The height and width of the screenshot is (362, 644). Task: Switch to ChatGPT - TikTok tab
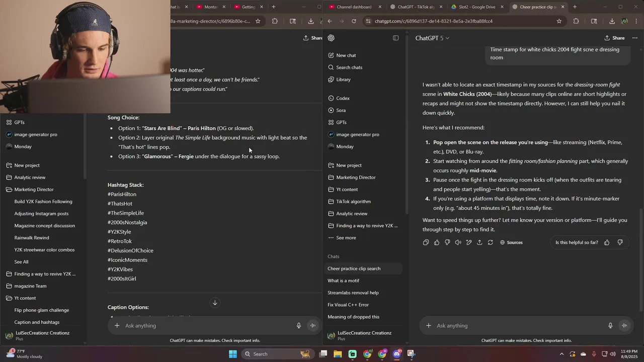tap(417, 7)
